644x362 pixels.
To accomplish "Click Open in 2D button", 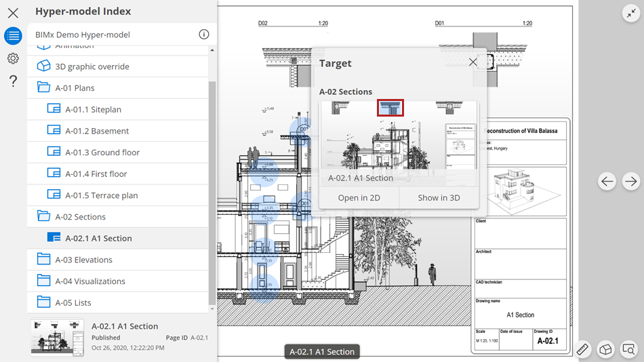I will pyautogui.click(x=359, y=198).
